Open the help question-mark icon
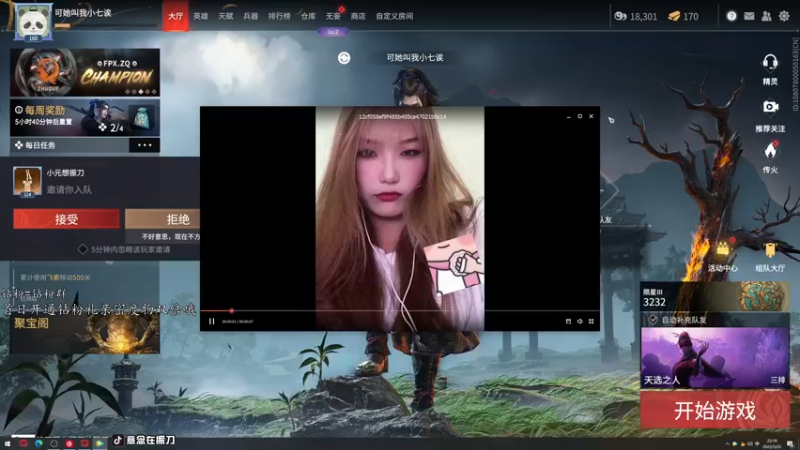This screenshot has height=450, width=800. pos(731,16)
